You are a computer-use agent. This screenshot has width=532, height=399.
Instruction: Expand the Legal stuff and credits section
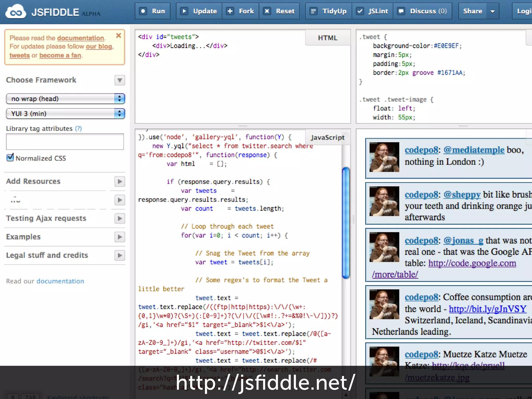tap(120, 255)
